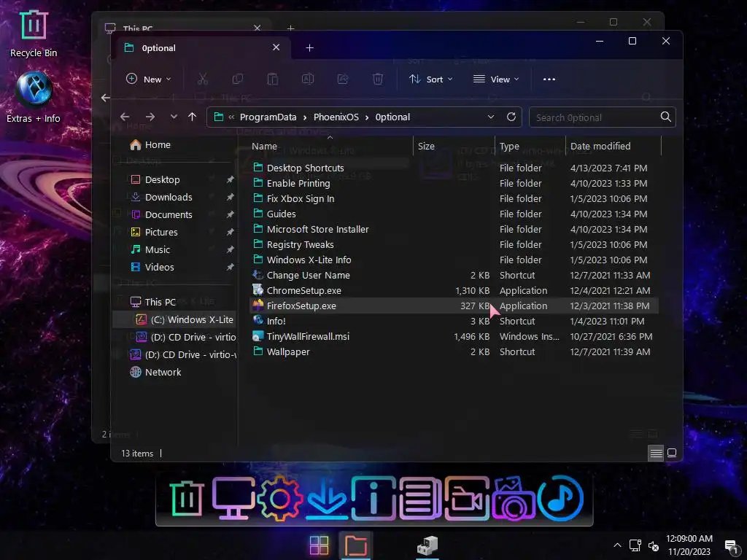Open the dock Videos camera icon
The height and width of the screenshot is (560, 747).
[467, 499]
